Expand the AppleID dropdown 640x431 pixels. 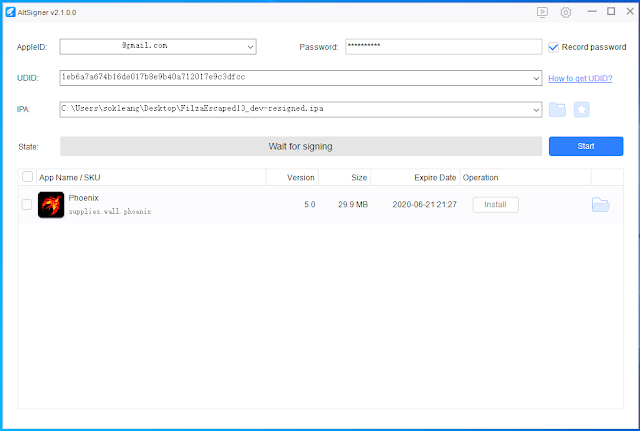pos(250,47)
